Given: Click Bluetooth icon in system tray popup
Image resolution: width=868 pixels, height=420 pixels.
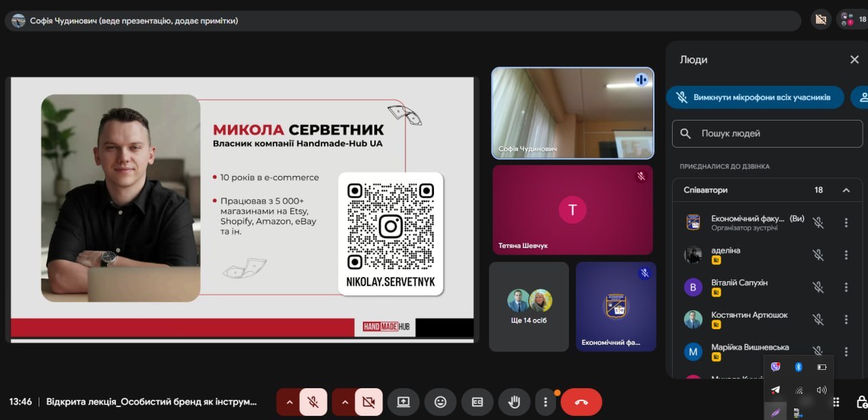Looking at the screenshot, I should click(x=799, y=367).
